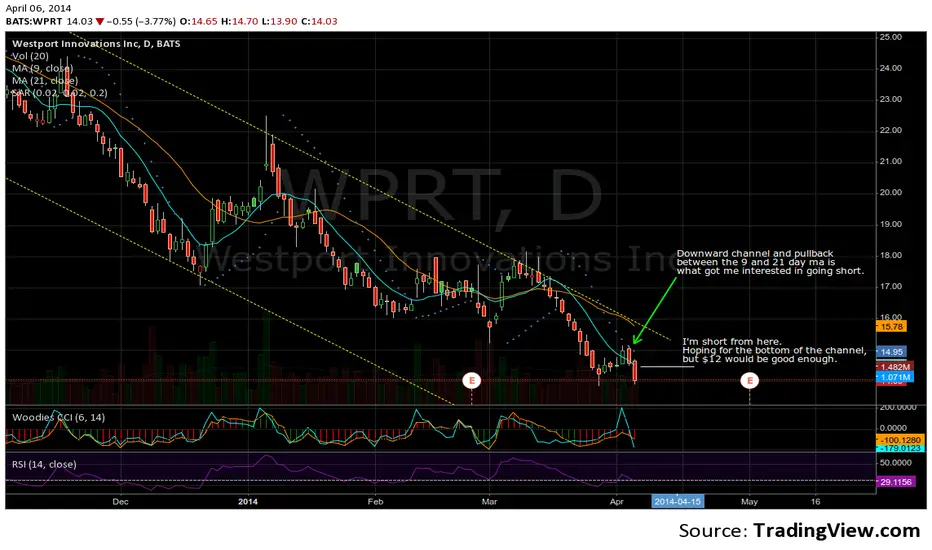
Task: Select the SAR (0.02, 0.02, 0.2) indicator label
Action: [x=60, y=93]
